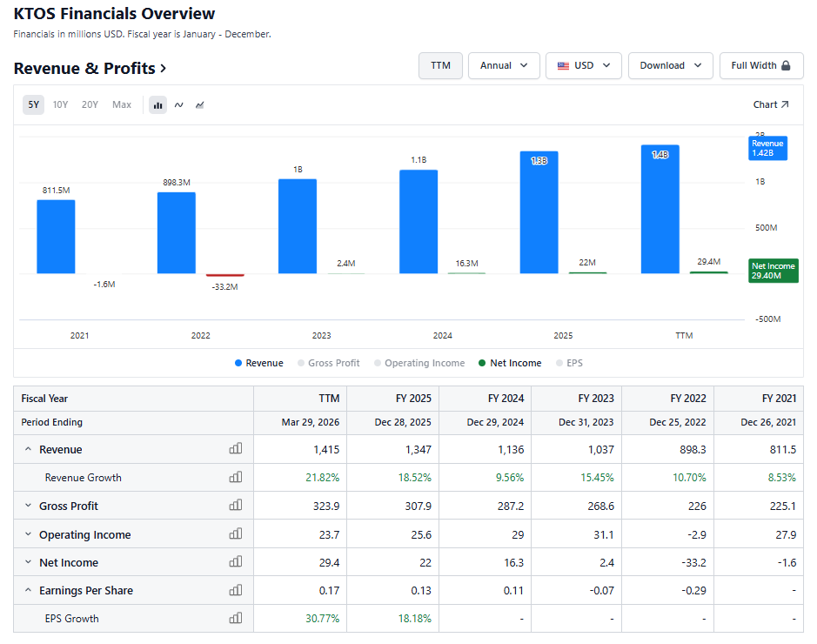Select the combined bar-line chart icon
This screenshot has height=644, width=817.
click(x=199, y=104)
